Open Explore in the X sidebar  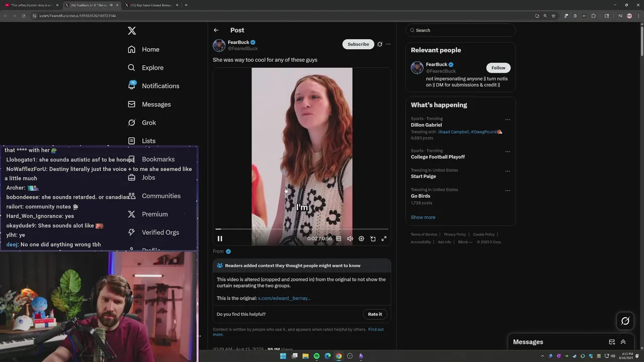coord(146,68)
